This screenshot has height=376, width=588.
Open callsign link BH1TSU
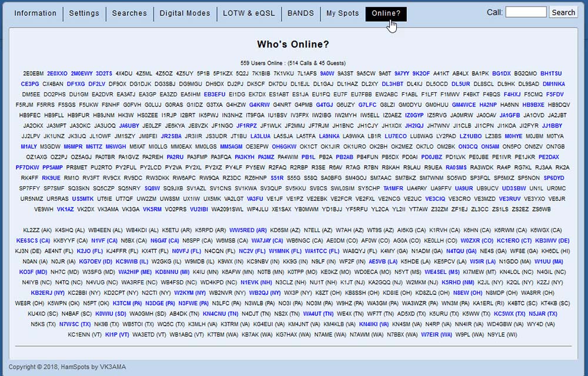pos(551,73)
